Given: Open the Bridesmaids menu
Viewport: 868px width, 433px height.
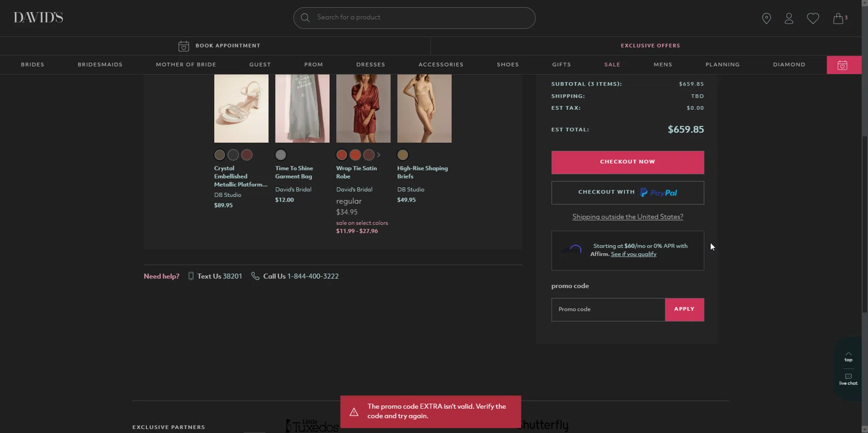Looking at the screenshot, I should 100,65.
